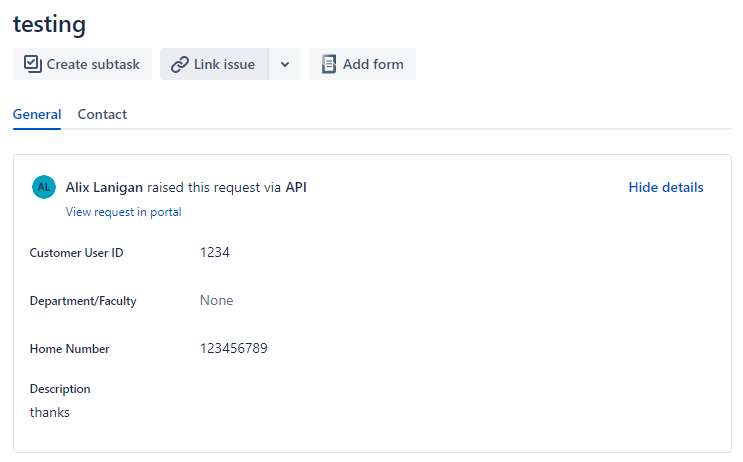The height and width of the screenshot is (462, 743).
Task: Click the Customer User ID value 1234
Action: tap(215, 253)
